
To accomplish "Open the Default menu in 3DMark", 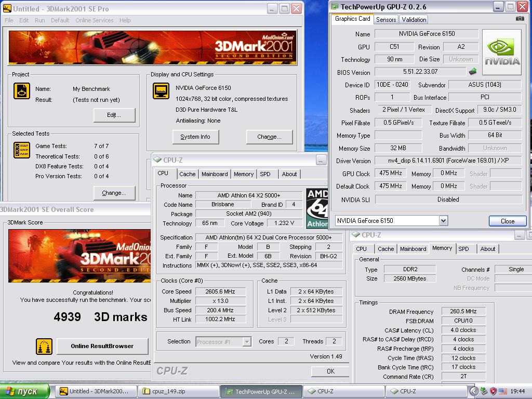I will 60,20.
